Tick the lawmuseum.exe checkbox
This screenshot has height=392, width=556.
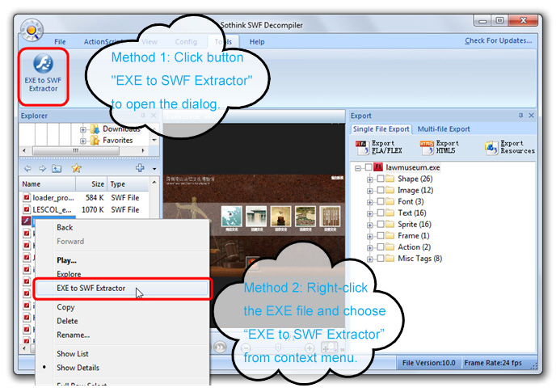tap(369, 167)
